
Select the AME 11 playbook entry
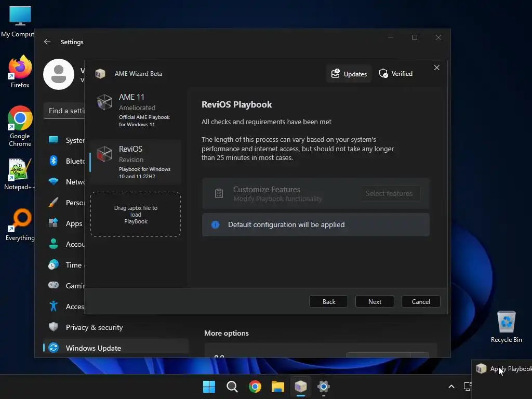click(x=136, y=111)
